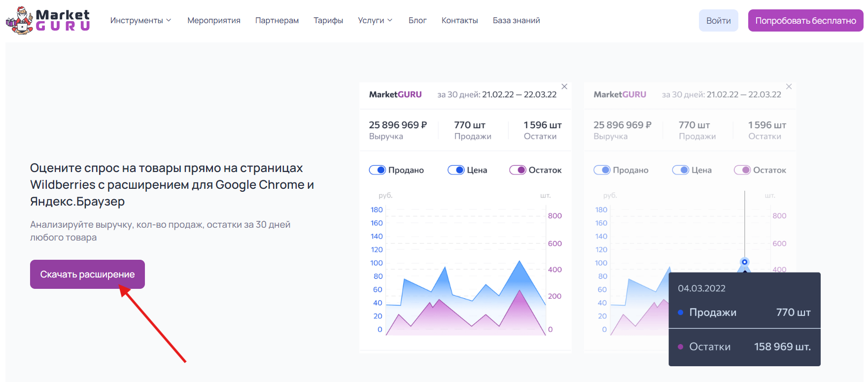Screen dimensions: 868x382
Task: Expand the Инструменты dropdown menu
Action: pos(140,20)
